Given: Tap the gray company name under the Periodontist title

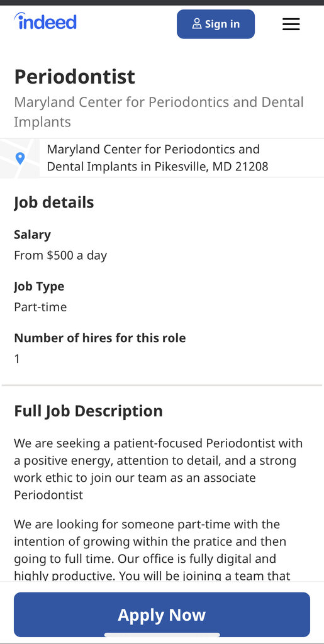Looking at the screenshot, I should (159, 112).
